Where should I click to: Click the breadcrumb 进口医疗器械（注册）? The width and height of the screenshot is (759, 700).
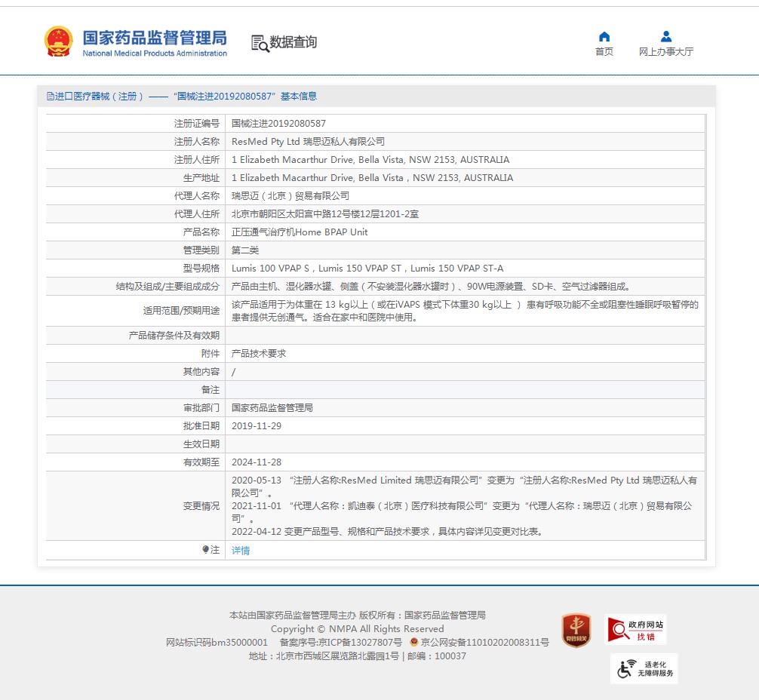point(100,97)
